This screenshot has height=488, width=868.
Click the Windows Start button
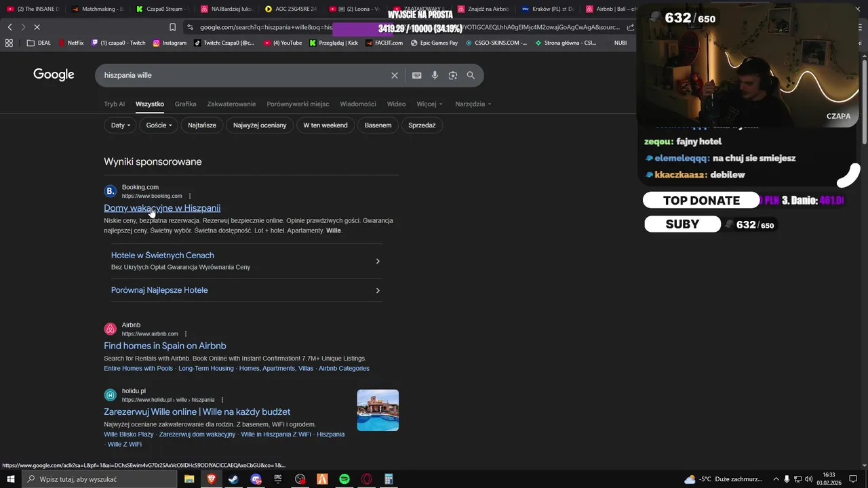pos(10,479)
